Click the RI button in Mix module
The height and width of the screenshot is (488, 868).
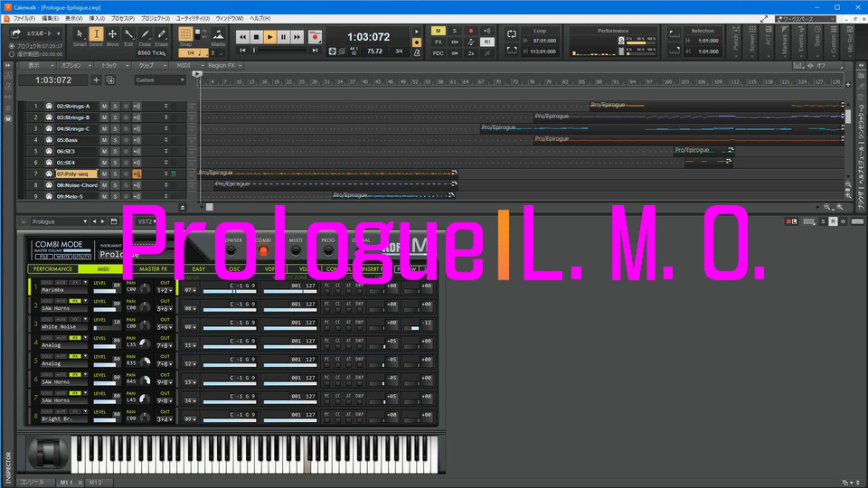click(487, 42)
